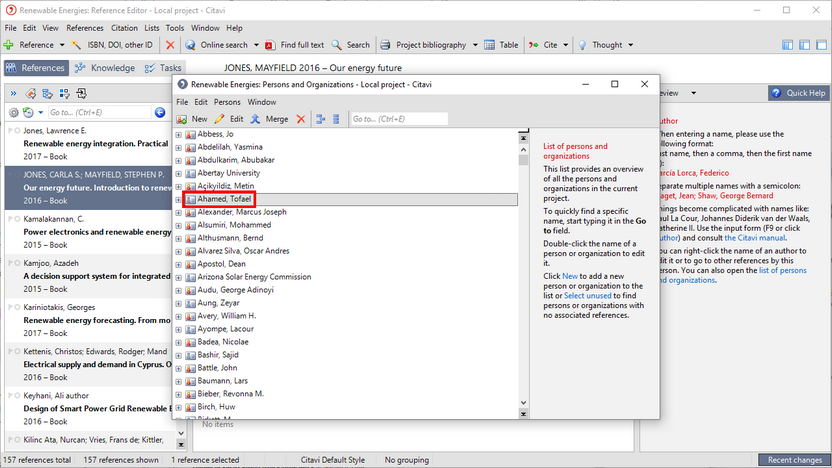Click the settings gear icon in reference list
This screenshot has height=468, width=832.
14,112
